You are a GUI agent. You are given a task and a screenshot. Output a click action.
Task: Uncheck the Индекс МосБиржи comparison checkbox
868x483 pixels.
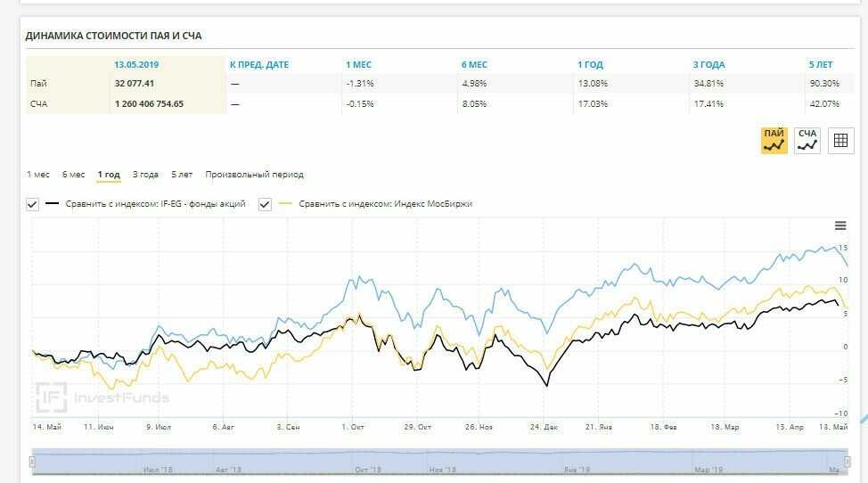point(265,204)
